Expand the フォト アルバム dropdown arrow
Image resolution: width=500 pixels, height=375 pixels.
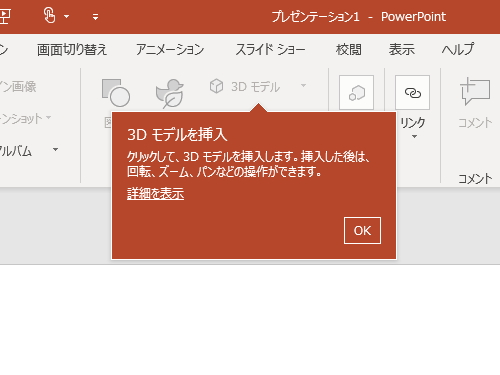point(56,149)
